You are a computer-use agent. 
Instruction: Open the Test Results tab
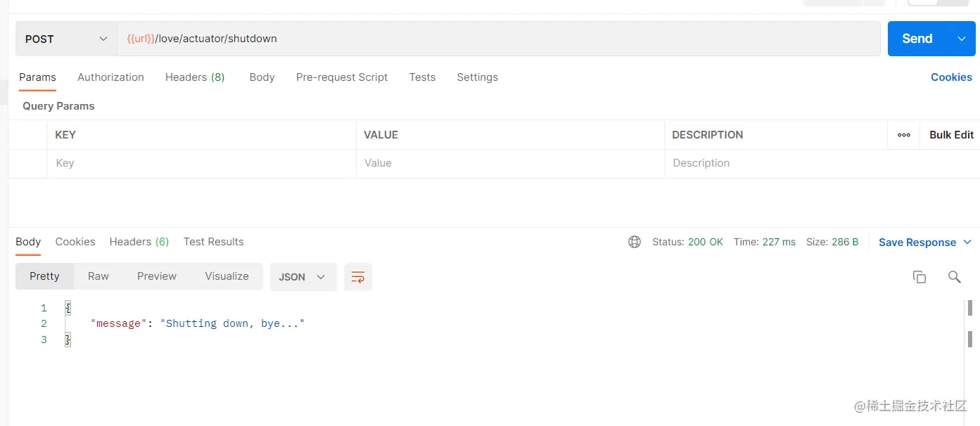point(213,242)
